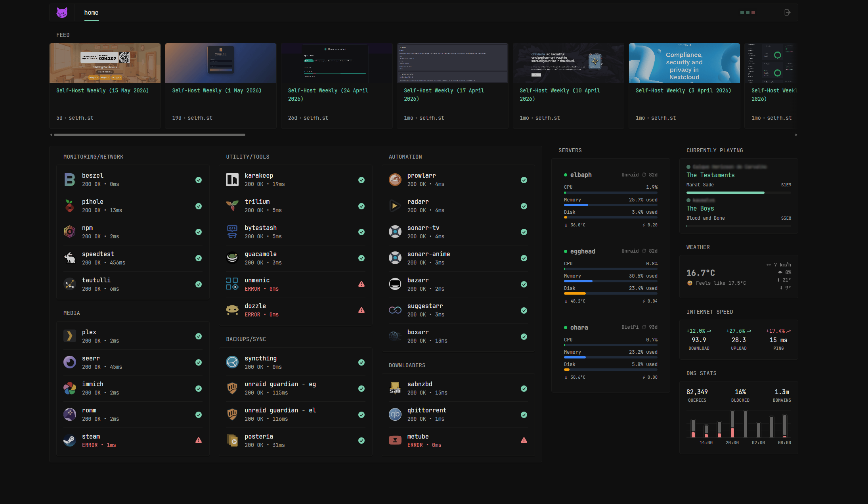Click the karakeep bookmark icon

(x=232, y=180)
